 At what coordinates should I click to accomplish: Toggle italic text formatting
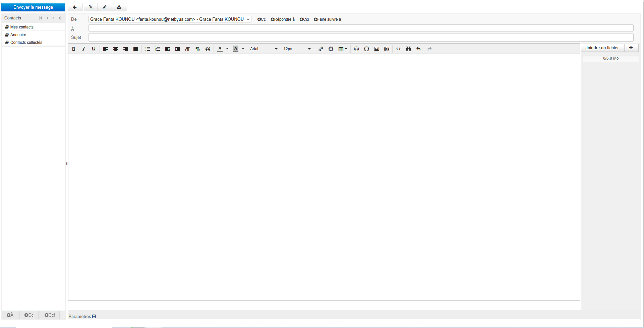click(83, 49)
